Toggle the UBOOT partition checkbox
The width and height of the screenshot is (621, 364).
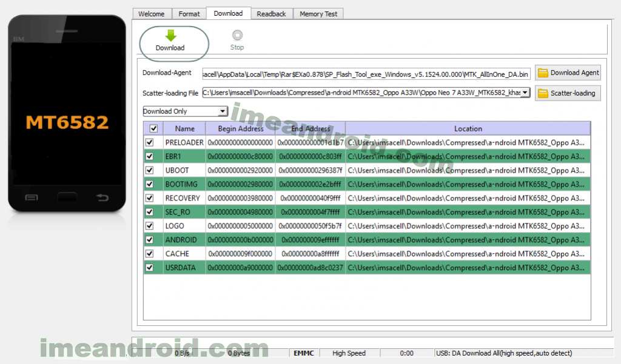click(x=149, y=170)
